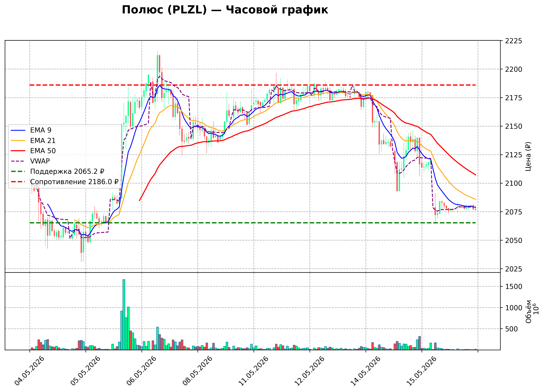Viewport: 545px width, 392px height.
Task: Click the green dashed support line on the chart
Action: pos(253,223)
